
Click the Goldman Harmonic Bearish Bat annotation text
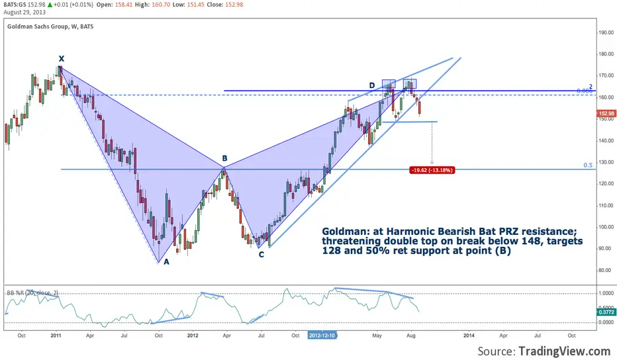pos(453,241)
